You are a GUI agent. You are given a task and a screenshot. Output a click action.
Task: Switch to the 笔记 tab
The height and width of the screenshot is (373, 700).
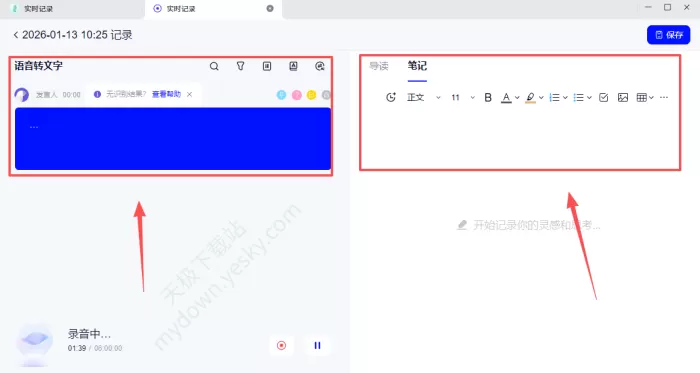(417, 66)
